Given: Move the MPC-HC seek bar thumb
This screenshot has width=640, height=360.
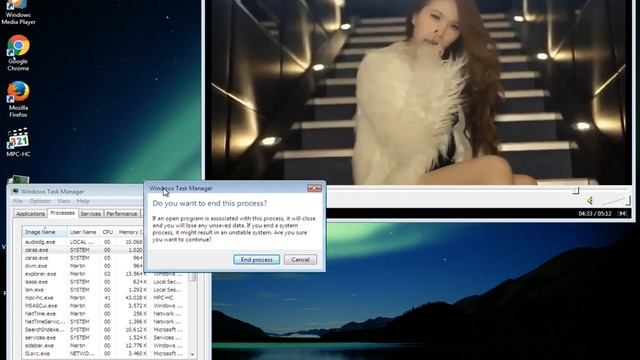Looking at the screenshot, I should [576, 190].
